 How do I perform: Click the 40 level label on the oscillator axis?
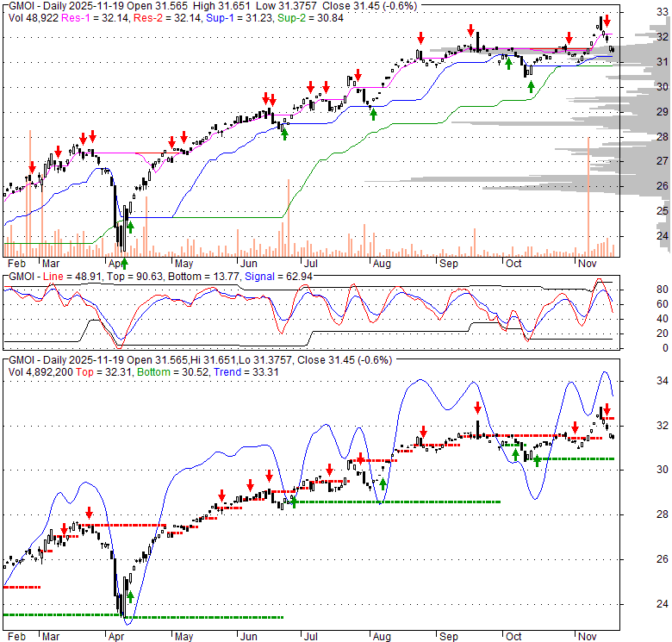click(x=663, y=319)
